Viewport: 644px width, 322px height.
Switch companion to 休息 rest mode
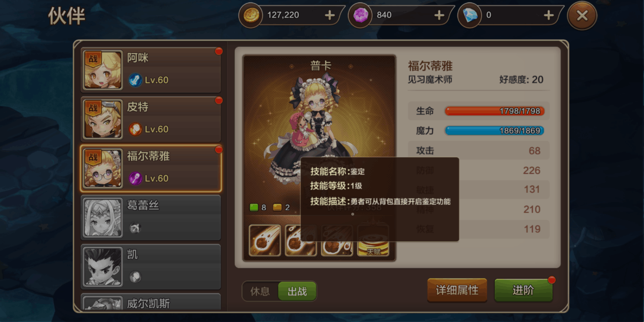click(260, 292)
